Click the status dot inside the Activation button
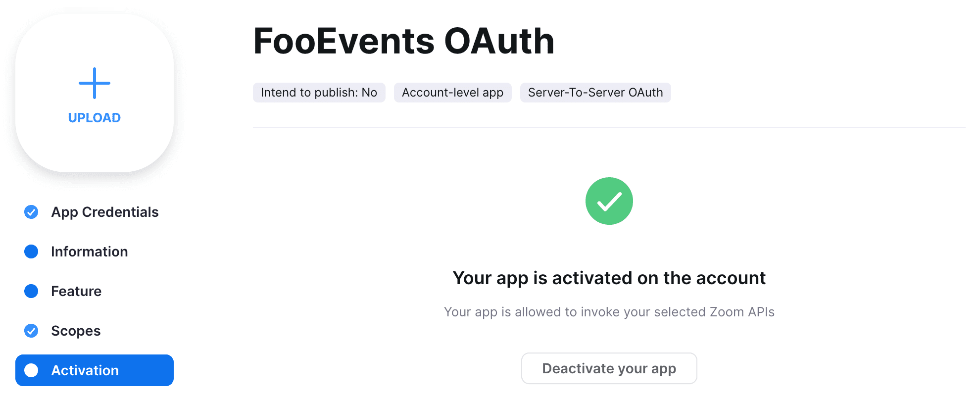This screenshot has width=980, height=402. click(x=32, y=370)
